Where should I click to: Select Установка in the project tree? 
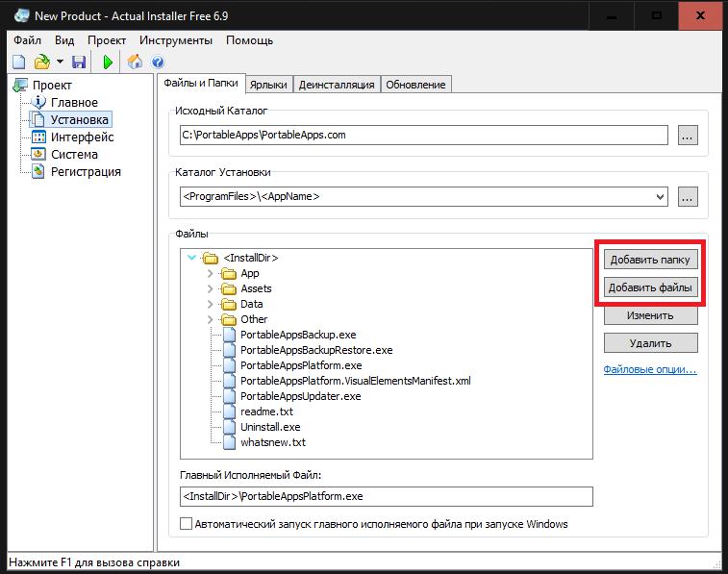pos(80,120)
